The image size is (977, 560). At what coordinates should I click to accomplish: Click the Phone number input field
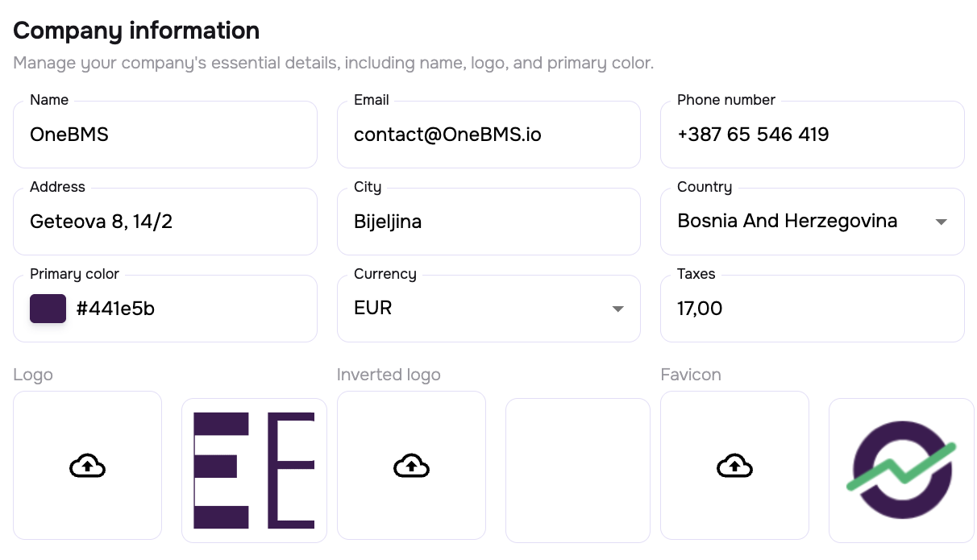click(x=812, y=135)
